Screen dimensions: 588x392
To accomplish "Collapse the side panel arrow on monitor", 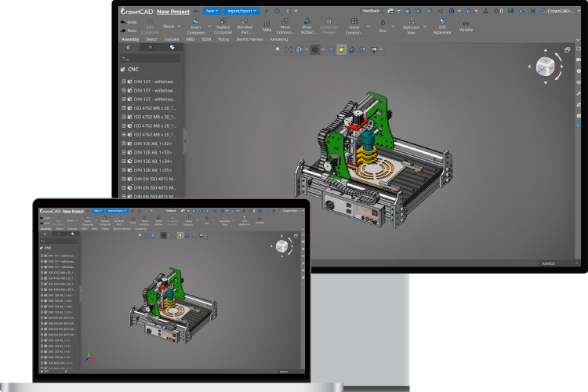I will click(x=185, y=141).
